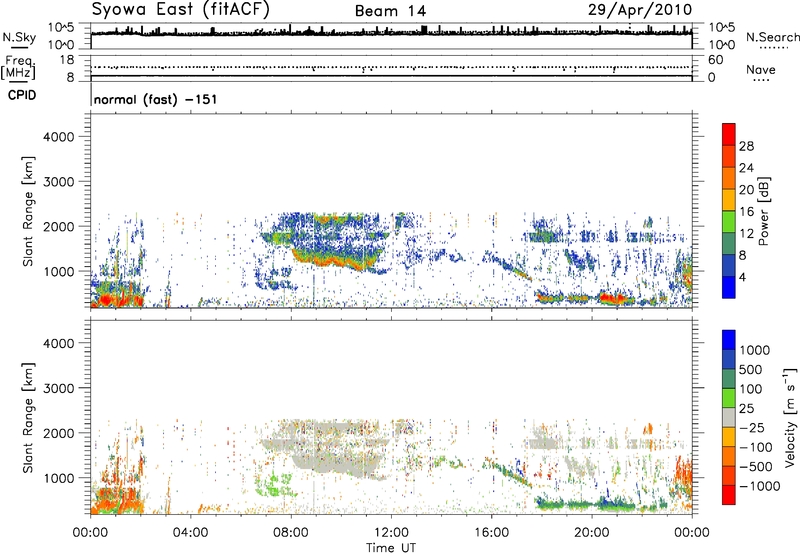This screenshot has width=800, height=554.
Task: Click '3000' on velocity panel range axis
Action: [58, 388]
